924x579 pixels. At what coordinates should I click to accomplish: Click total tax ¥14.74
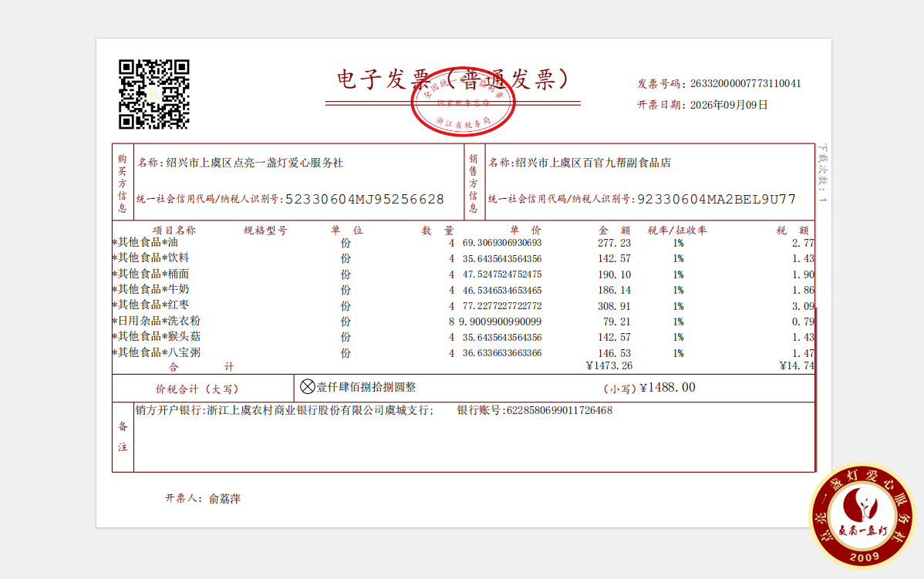(798, 365)
